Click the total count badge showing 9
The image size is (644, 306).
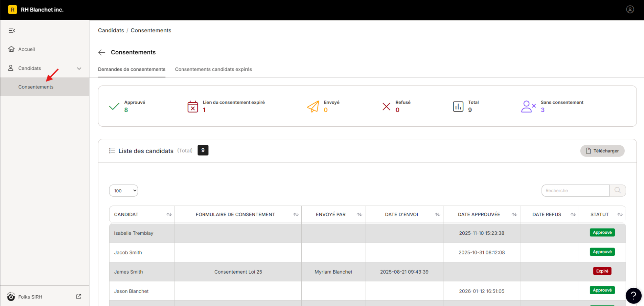tap(203, 150)
